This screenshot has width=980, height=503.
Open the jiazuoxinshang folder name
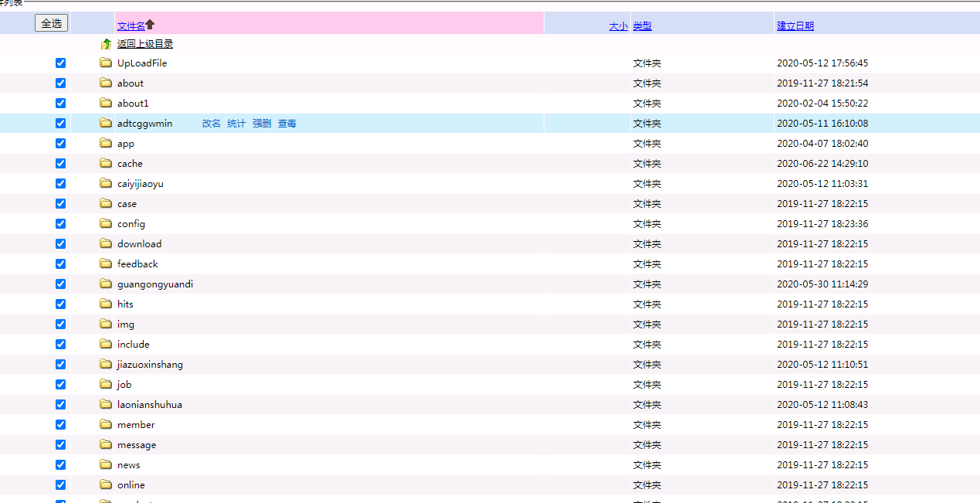pos(150,365)
